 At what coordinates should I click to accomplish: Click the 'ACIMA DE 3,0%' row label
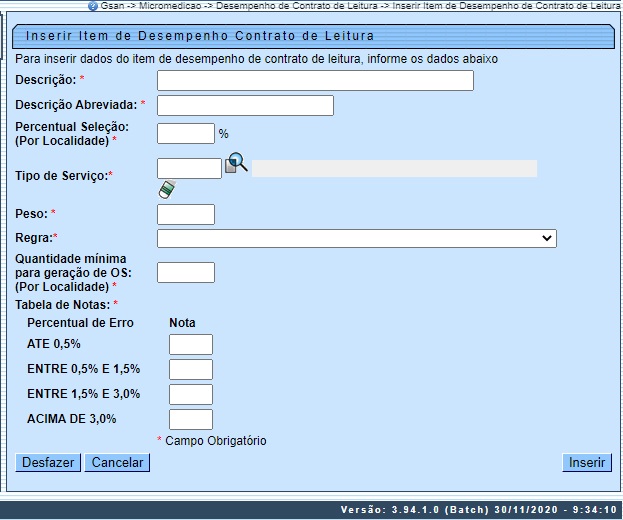72,419
